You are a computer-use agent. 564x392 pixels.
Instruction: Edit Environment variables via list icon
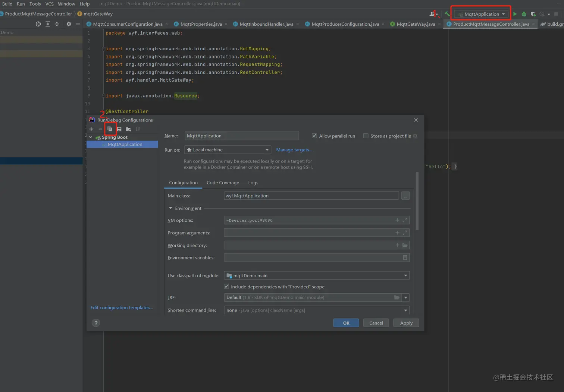click(x=405, y=257)
